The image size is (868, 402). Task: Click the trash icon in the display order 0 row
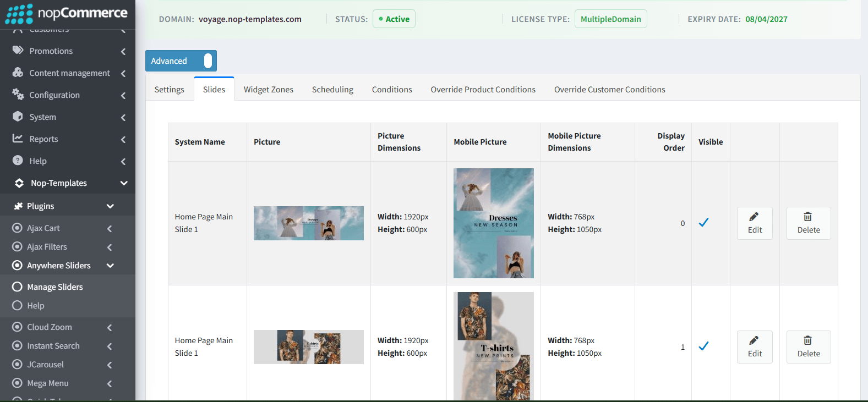[x=808, y=217]
